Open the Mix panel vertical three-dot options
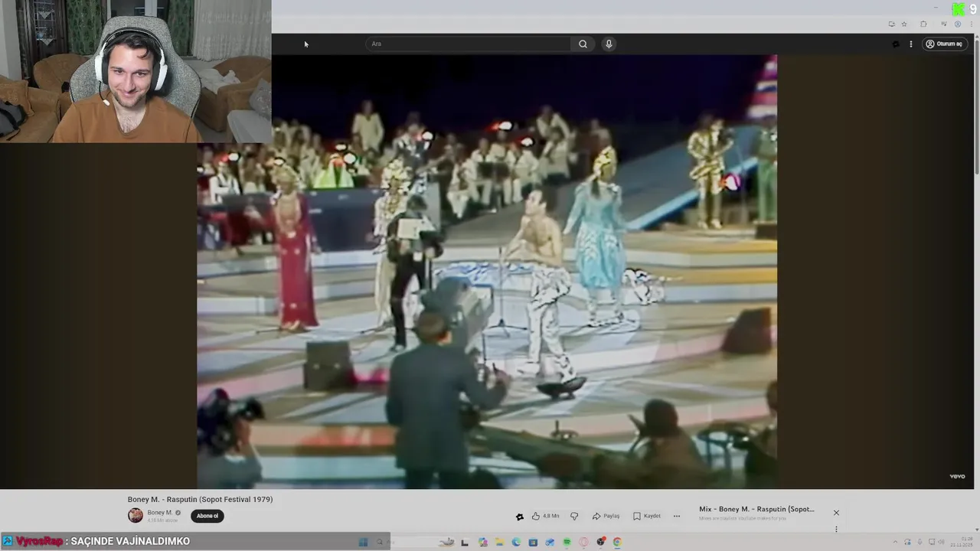Image resolution: width=980 pixels, height=551 pixels. click(x=836, y=529)
